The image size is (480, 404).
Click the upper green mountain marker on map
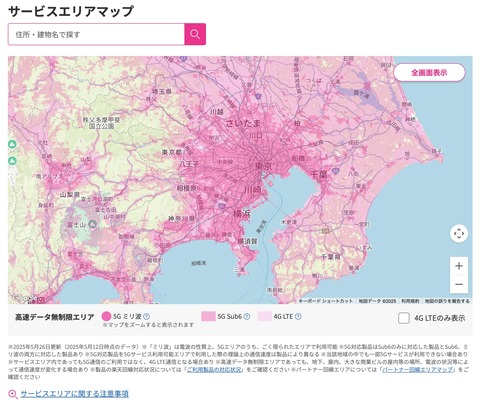(x=12, y=145)
